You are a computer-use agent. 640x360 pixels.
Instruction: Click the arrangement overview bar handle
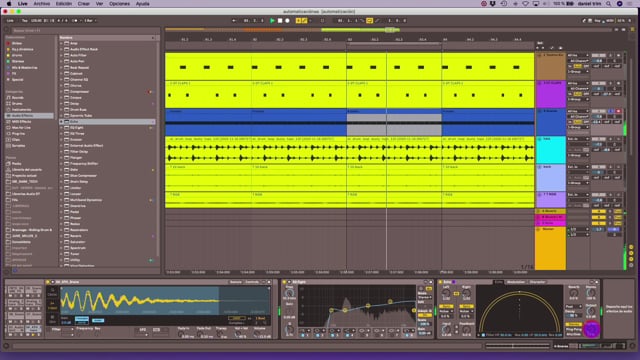[x=390, y=29]
